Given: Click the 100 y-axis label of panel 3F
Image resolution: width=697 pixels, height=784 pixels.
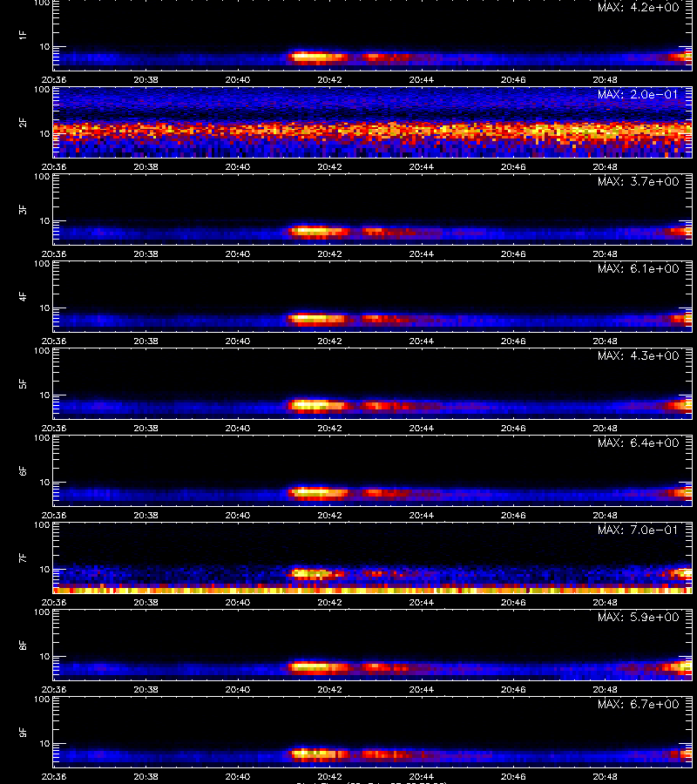Looking at the screenshot, I should click(x=42, y=177).
